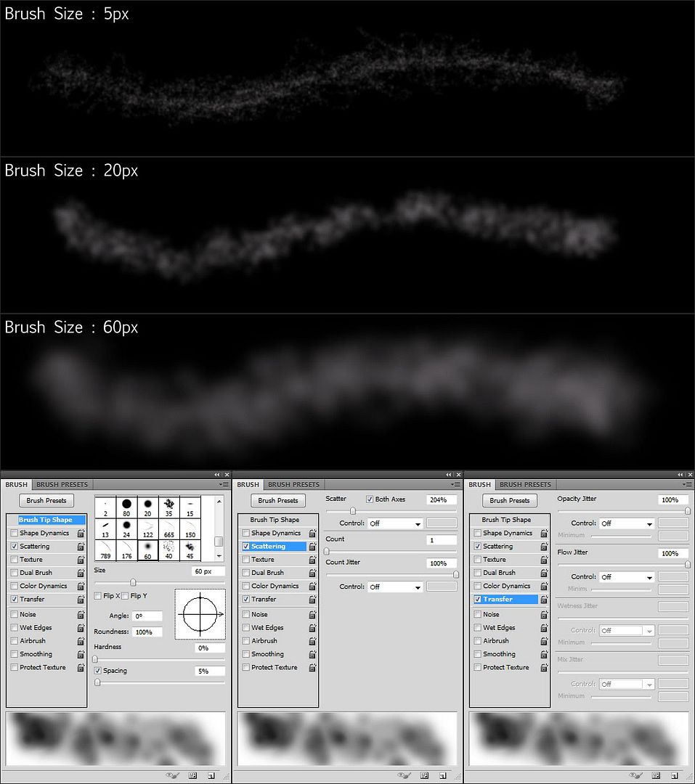This screenshot has width=695, height=784.
Task: Toggle the Spacing checkbox
Action: pyautogui.click(x=98, y=671)
